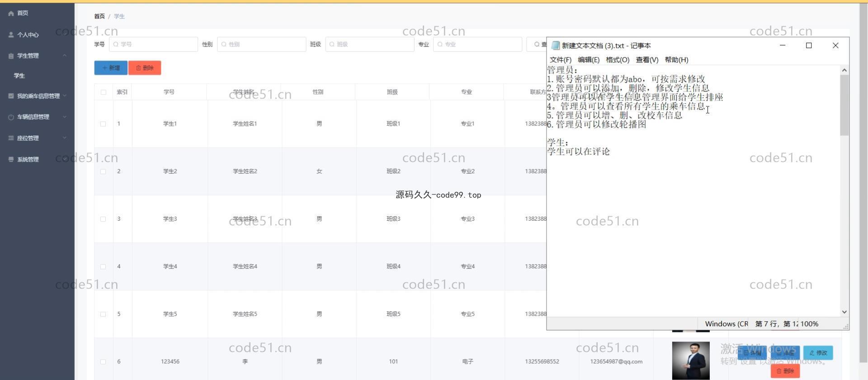Viewport: 868px width, 380px height.
Task: Click the home icon in sidebar
Action: click(11, 13)
